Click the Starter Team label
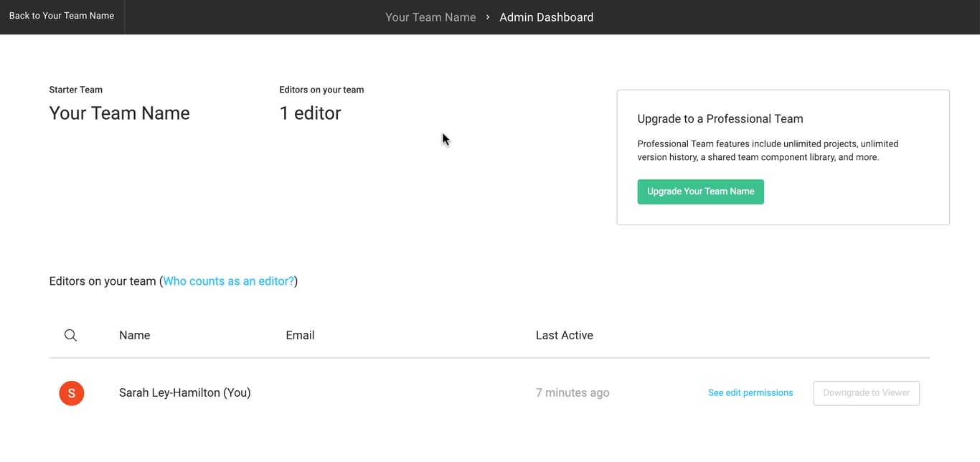 coord(75,90)
